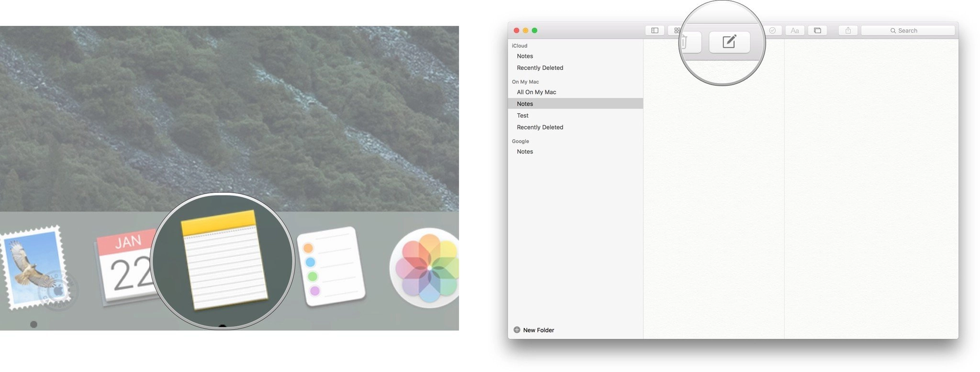
Task: Open Calendar from the Dock
Action: [x=125, y=268]
